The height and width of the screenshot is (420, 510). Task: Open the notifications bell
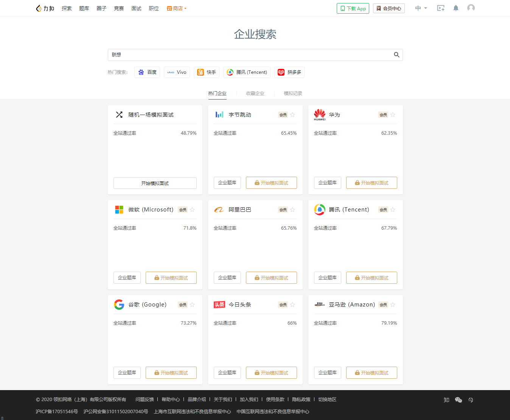(x=456, y=8)
